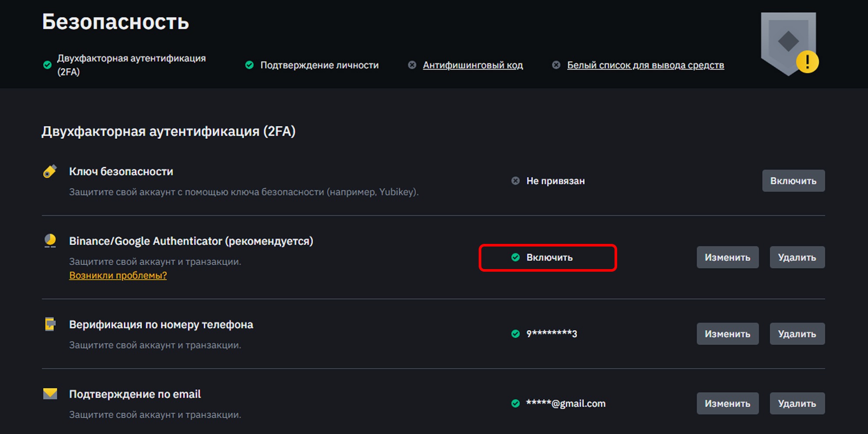Click green check beside authenticator Включить status
The width and height of the screenshot is (868, 434).
pyautogui.click(x=515, y=257)
